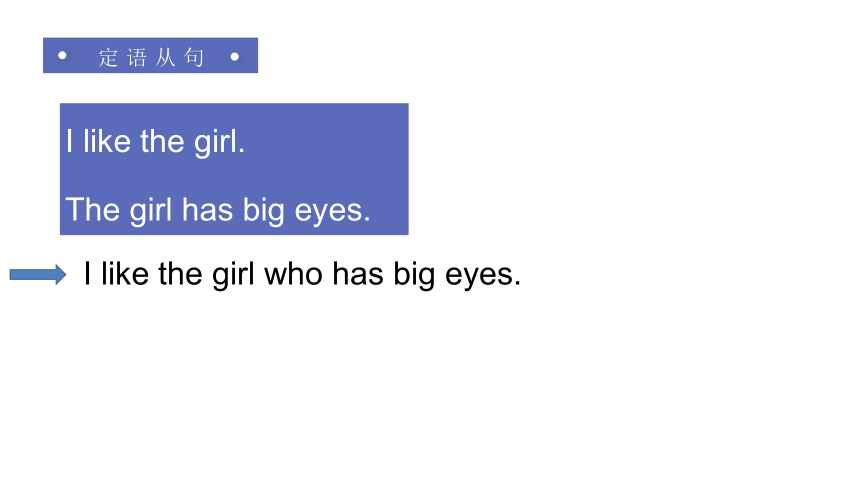Image resolution: width=860 pixels, height=484 pixels.
Task: Click the word "big" in the white sentence
Action: [264, 212]
